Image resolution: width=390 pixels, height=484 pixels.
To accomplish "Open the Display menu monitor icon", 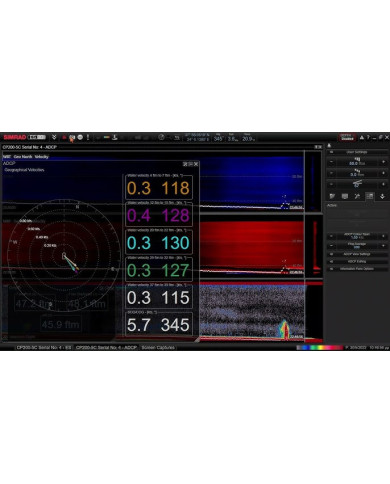I will click(x=345, y=196).
